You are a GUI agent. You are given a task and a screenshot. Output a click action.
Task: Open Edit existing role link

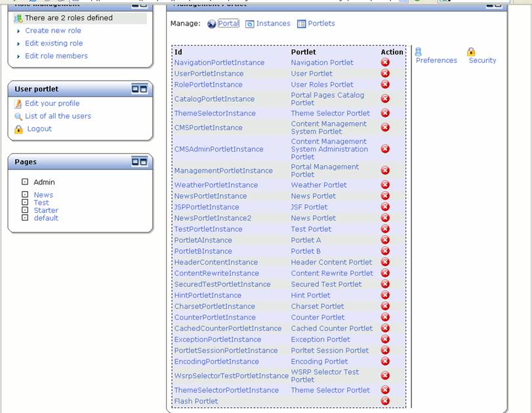coord(54,43)
